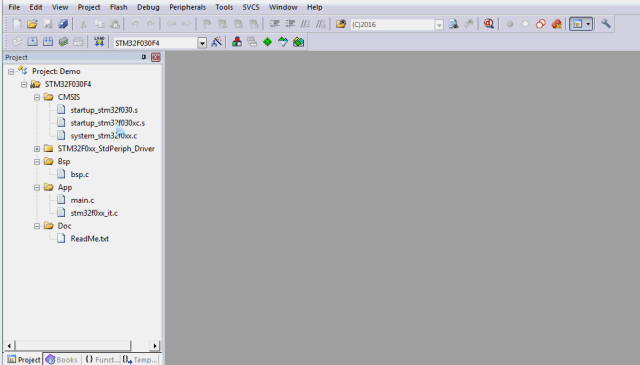This screenshot has width=640, height=365.
Task: Open Manage Project Items colored blocks icon
Action: click(237, 42)
